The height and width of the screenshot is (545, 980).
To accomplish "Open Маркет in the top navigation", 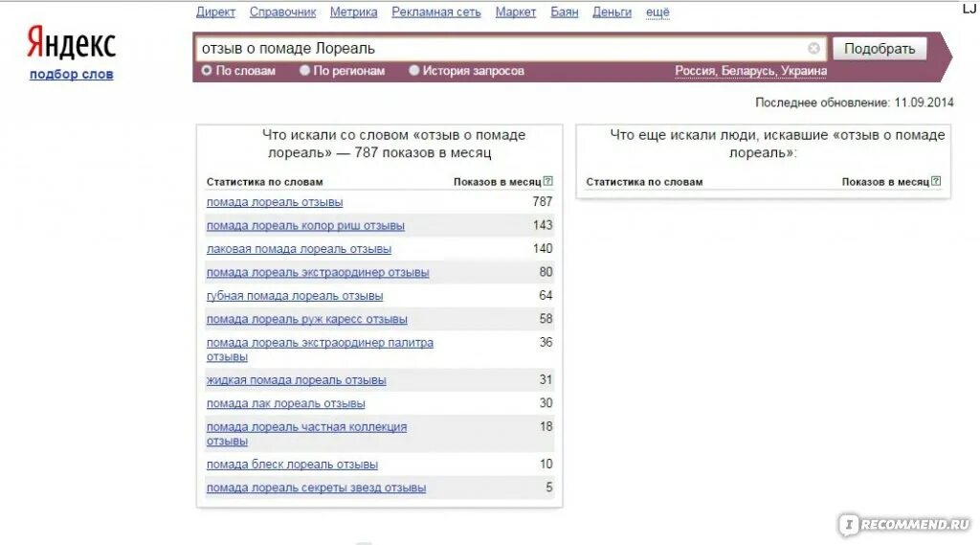I will [x=516, y=11].
